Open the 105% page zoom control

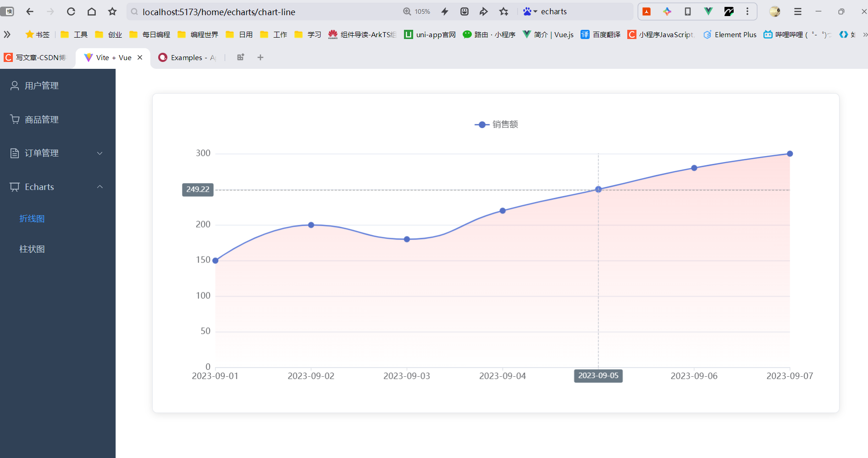pyautogui.click(x=417, y=11)
